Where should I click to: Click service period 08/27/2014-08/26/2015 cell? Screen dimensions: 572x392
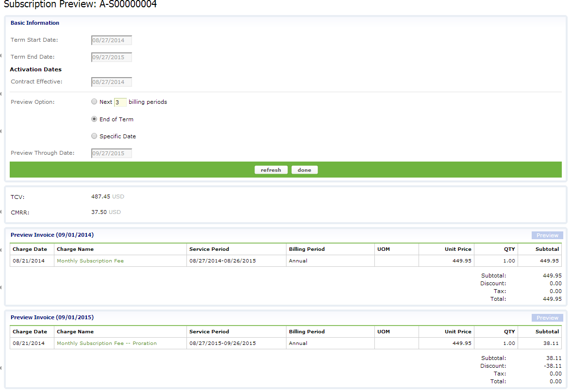(x=236, y=261)
